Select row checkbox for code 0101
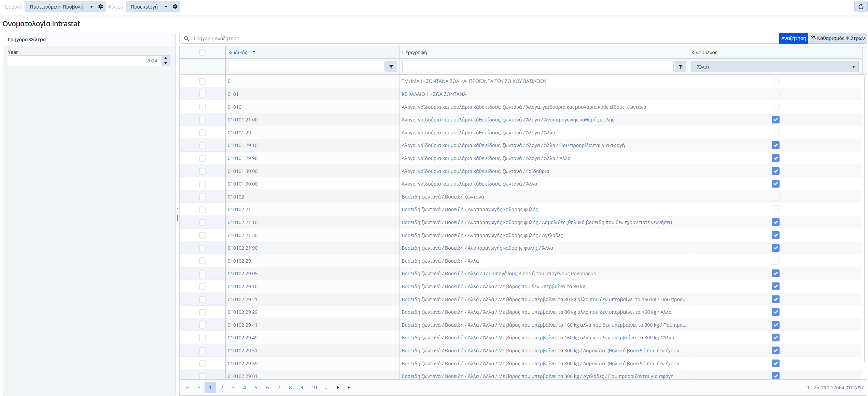This screenshot has height=396, width=868. click(x=202, y=94)
